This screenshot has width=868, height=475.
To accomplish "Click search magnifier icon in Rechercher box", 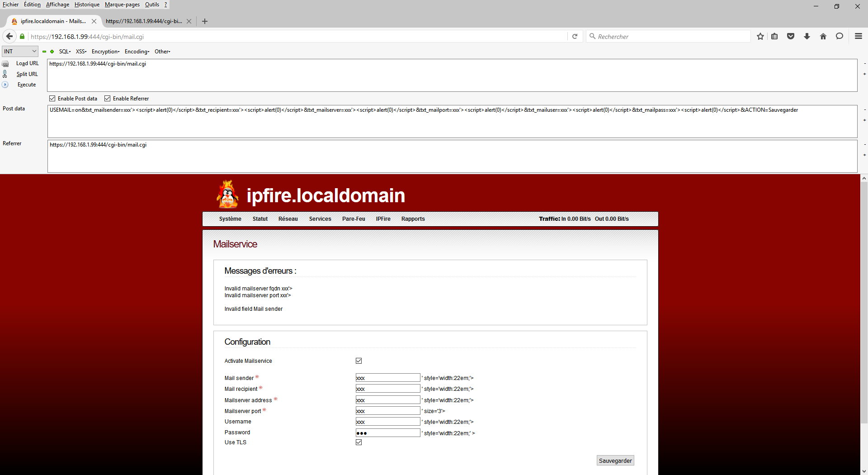I will (x=592, y=36).
